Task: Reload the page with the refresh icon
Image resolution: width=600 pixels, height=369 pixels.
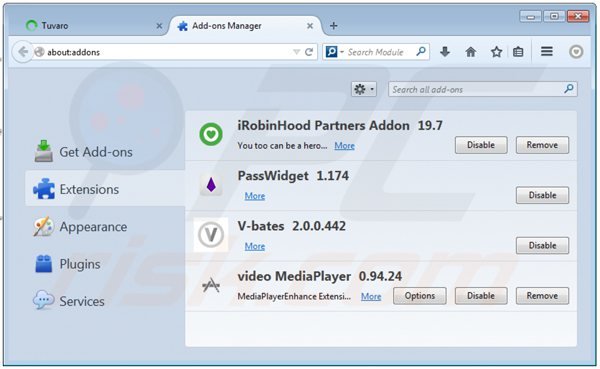Action: 309,52
